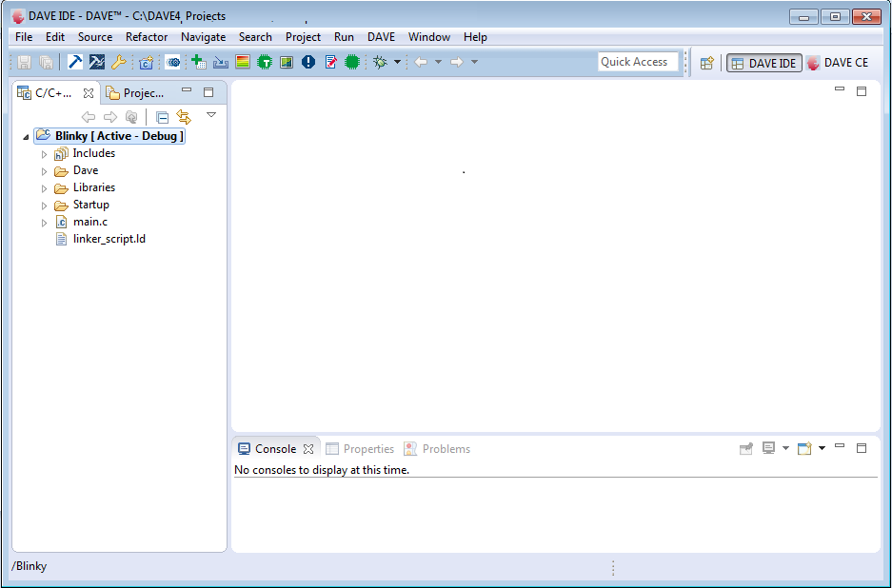Open the Pin mapping perspective image icon
The image size is (892, 588).
[x=287, y=62]
